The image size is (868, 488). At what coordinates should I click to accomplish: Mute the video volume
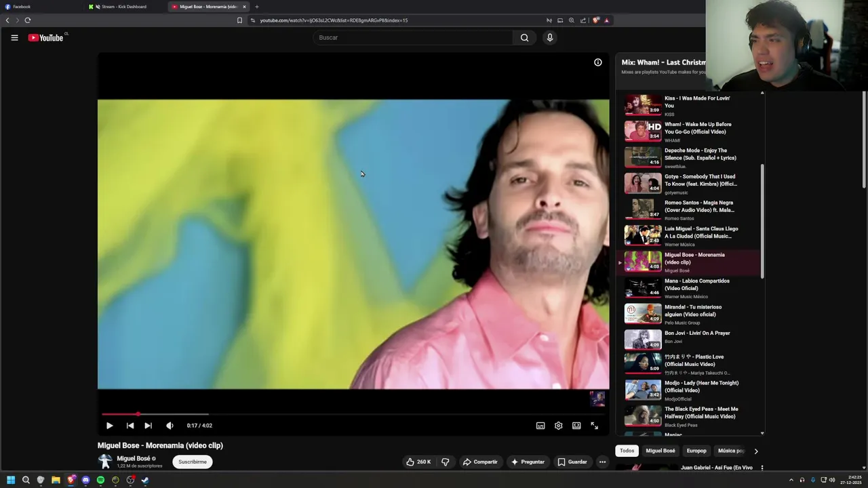point(170,426)
